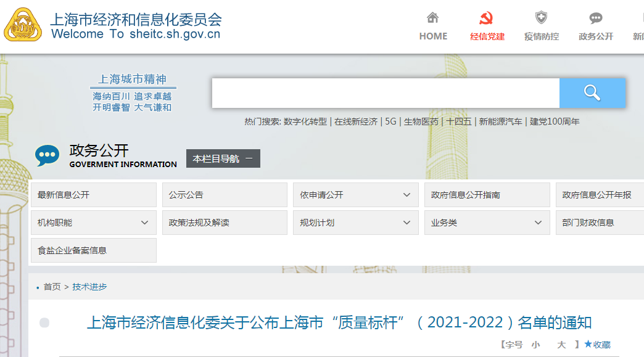644x357 pixels.
Task: Click the 政务公开 speech bubble nav icon
Action: [x=595, y=18]
